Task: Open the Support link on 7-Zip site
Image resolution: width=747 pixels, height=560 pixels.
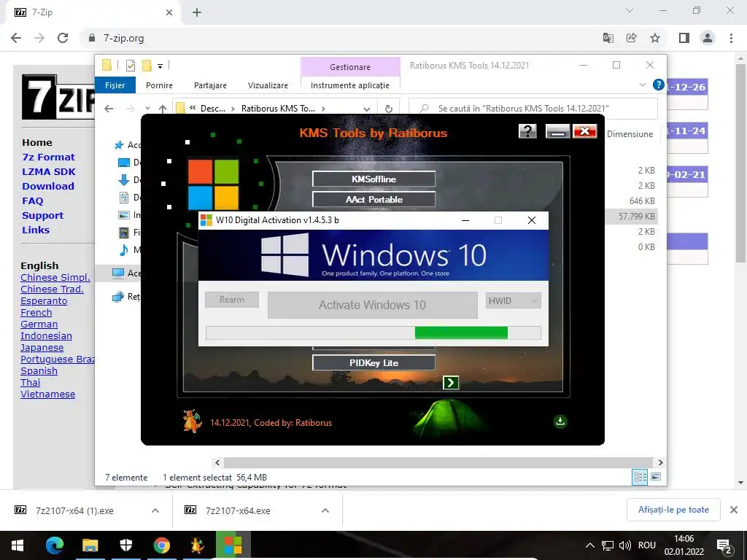Action: pos(42,215)
